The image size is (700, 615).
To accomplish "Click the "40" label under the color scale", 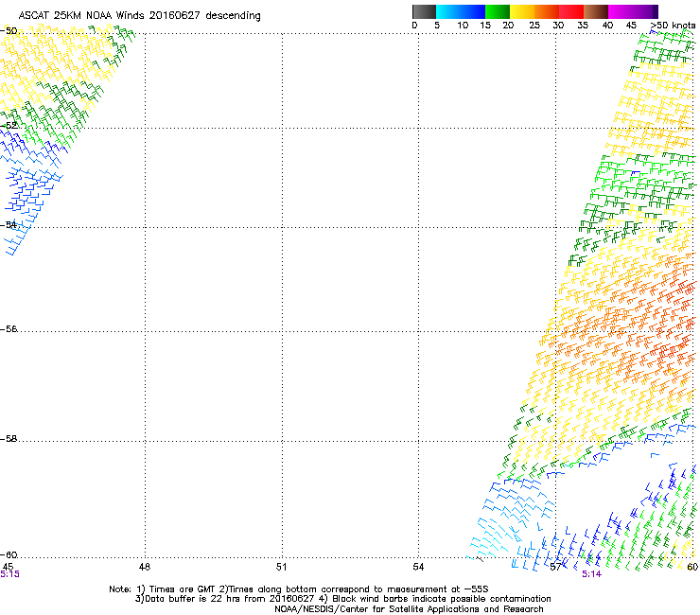I will pyautogui.click(x=607, y=26).
